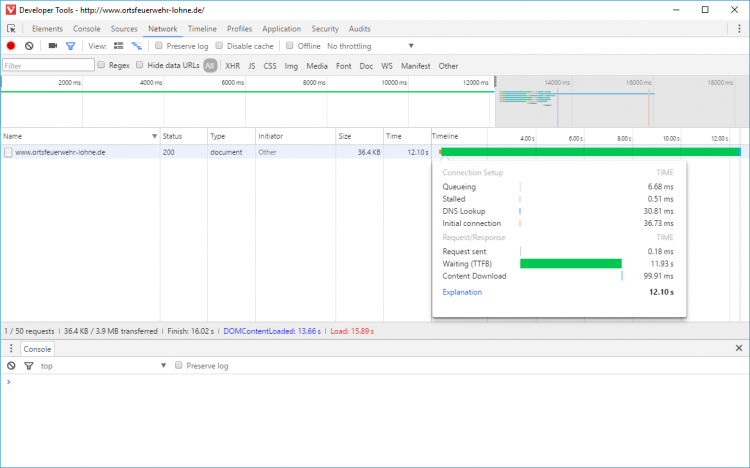Viewport: 750px width, 468px height.
Task: Toggle the overview waterfall view icon
Action: pyautogui.click(x=137, y=46)
